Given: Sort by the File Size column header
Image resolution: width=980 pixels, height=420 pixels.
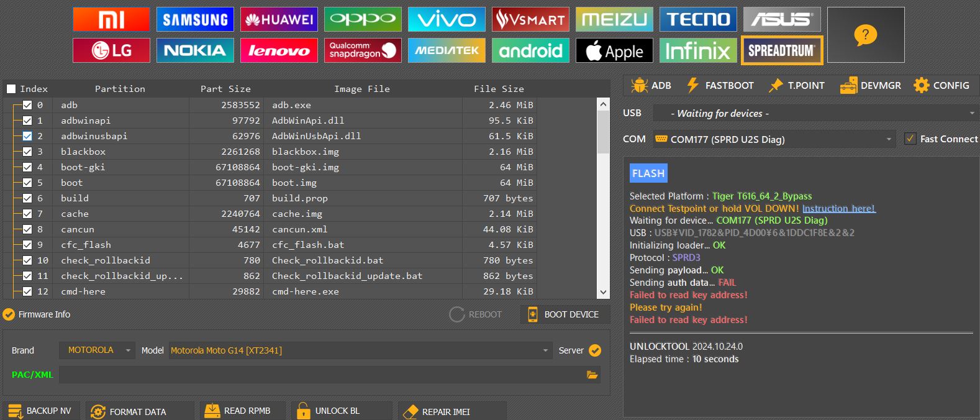Looking at the screenshot, I should tap(499, 89).
